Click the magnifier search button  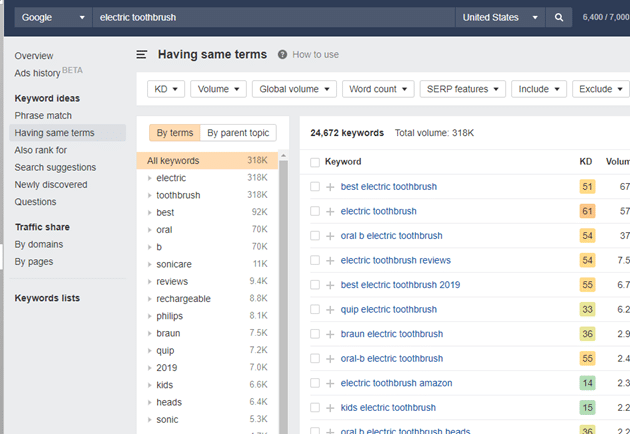tap(558, 17)
